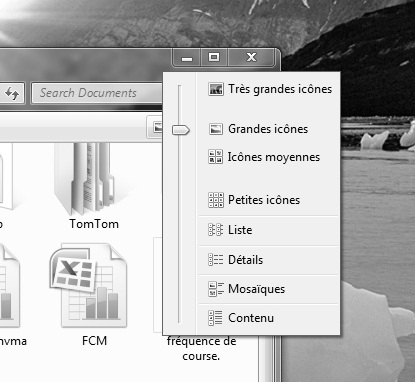
Task: Click the Mosaïques view icon
Action: click(x=216, y=289)
